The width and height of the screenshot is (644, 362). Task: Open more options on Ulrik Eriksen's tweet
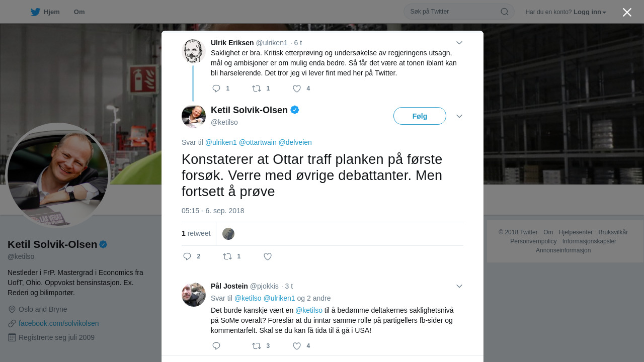coord(459,43)
